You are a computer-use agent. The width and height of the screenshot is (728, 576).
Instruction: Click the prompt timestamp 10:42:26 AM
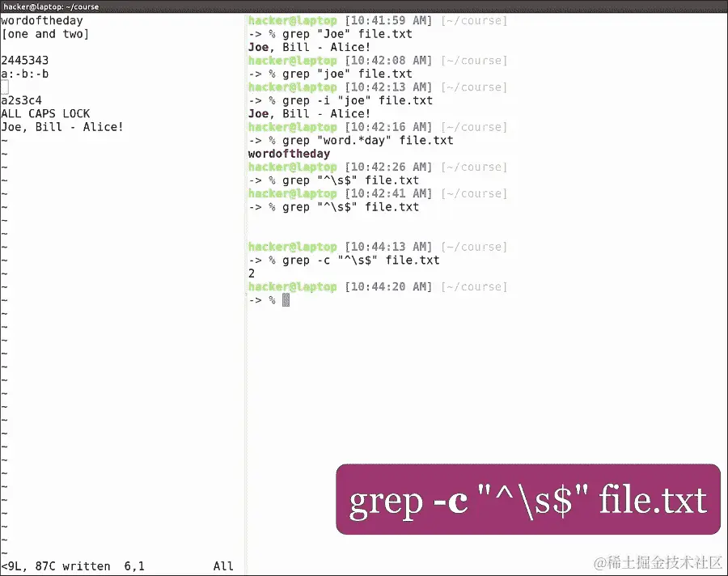pos(388,167)
